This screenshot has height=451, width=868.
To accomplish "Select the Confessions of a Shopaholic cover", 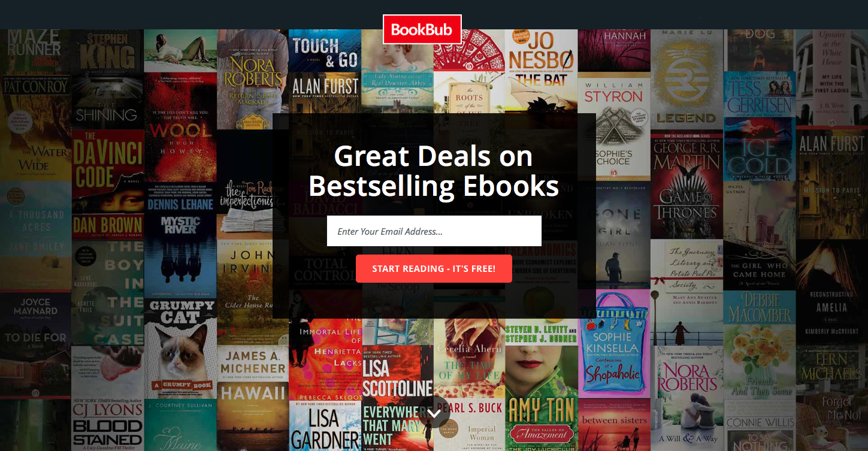I will click(614, 344).
